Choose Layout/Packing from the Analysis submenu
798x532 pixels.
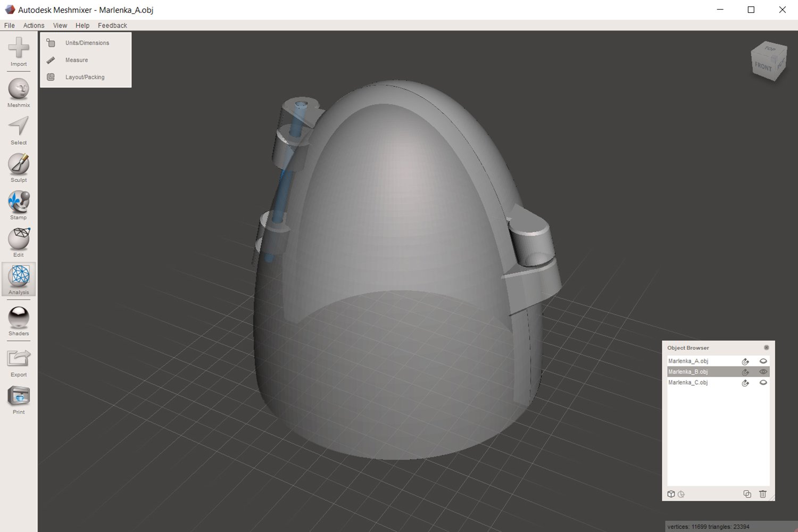(x=86, y=77)
